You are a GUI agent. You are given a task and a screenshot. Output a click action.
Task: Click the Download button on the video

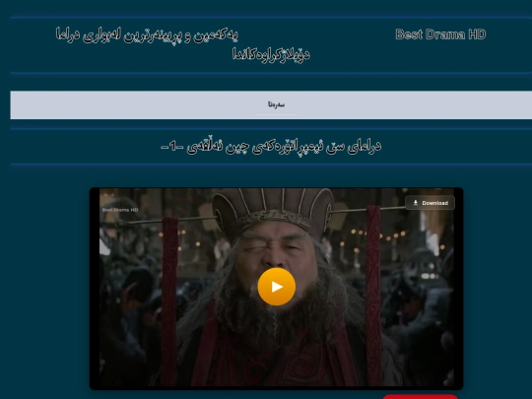point(430,203)
